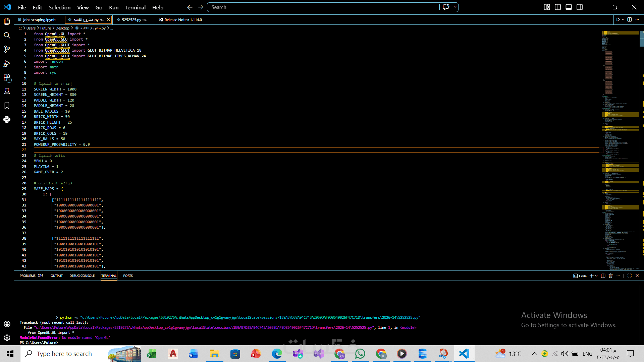Toggle primary side bar visibility
The height and width of the screenshot is (362, 644).
558,7
